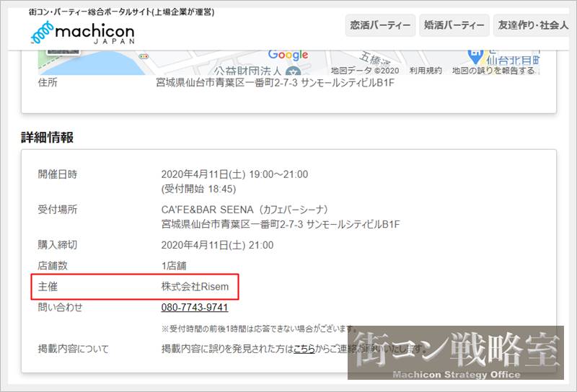Click the blue location pin on the map

pyautogui.click(x=475, y=56)
